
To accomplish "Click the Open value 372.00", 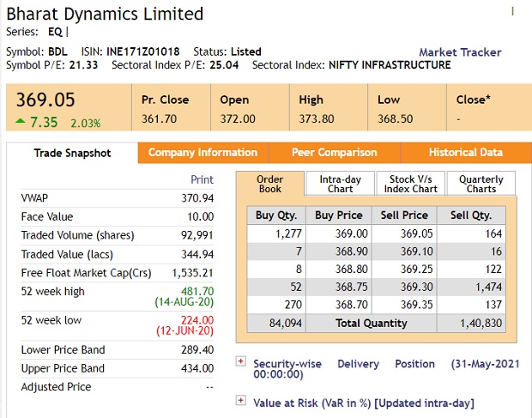I will pyautogui.click(x=238, y=118).
